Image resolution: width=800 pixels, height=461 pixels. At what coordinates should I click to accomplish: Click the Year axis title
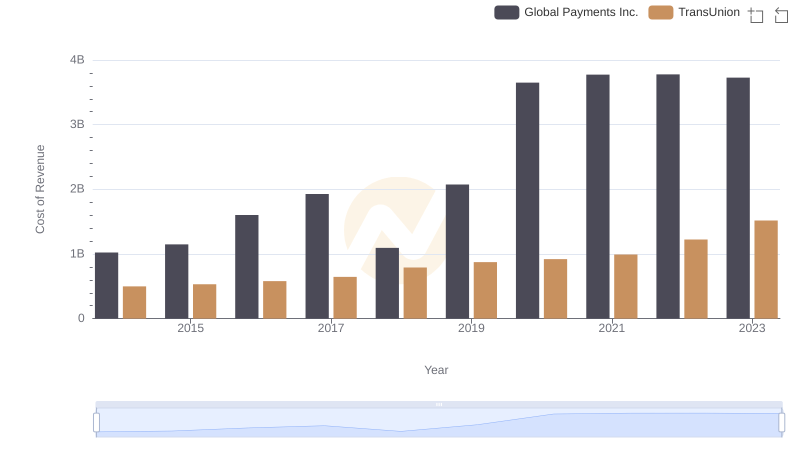click(436, 370)
